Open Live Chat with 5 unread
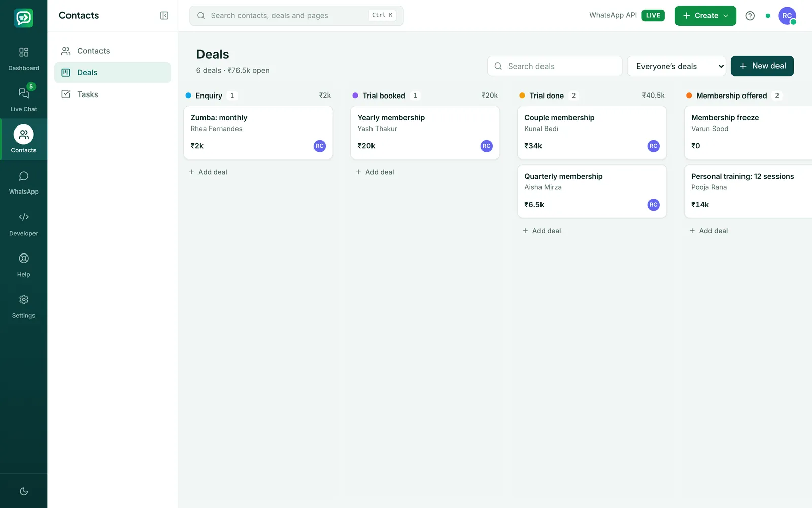This screenshot has height=508, width=812. point(23,98)
